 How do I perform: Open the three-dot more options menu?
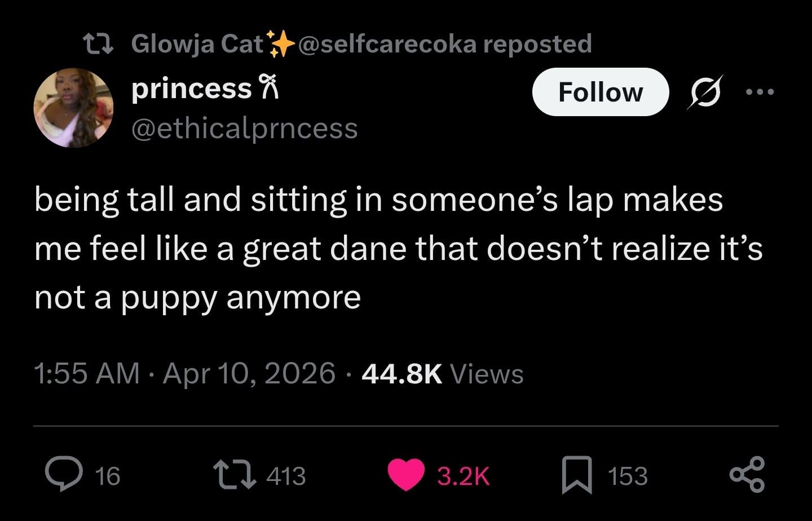tap(760, 92)
